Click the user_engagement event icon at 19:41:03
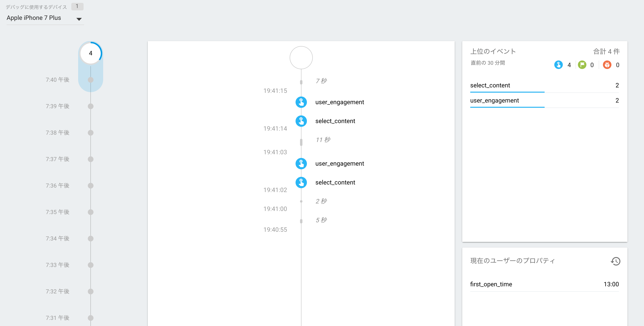This screenshot has width=644, height=326. tap(301, 164)
